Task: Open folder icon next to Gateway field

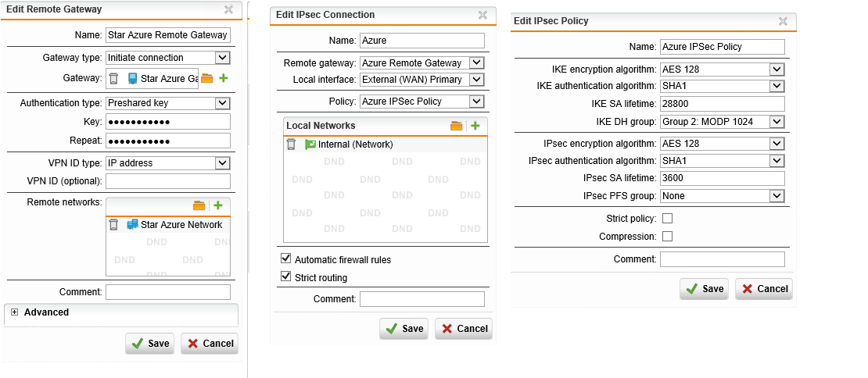Action: pos(207,78)
